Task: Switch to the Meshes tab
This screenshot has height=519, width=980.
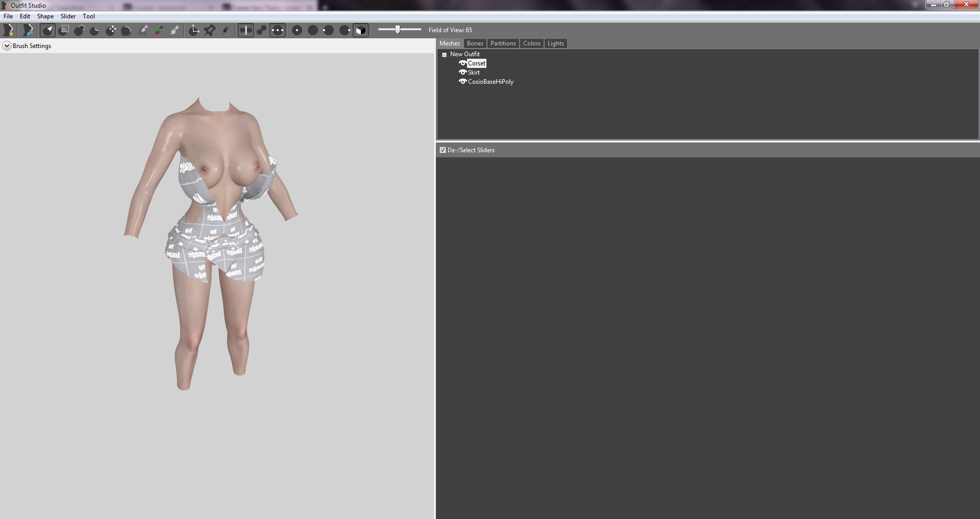Action: 450,43
